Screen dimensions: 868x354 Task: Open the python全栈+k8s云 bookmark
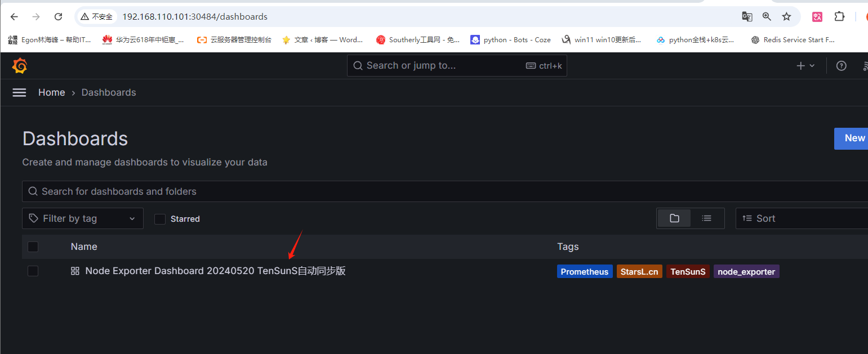696,40
